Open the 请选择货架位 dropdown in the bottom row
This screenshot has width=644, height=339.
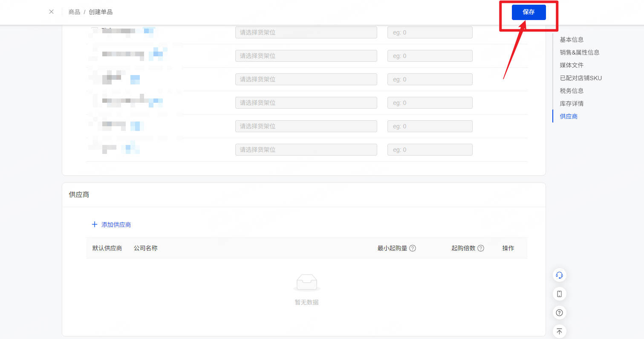click(x=306, y=150)
